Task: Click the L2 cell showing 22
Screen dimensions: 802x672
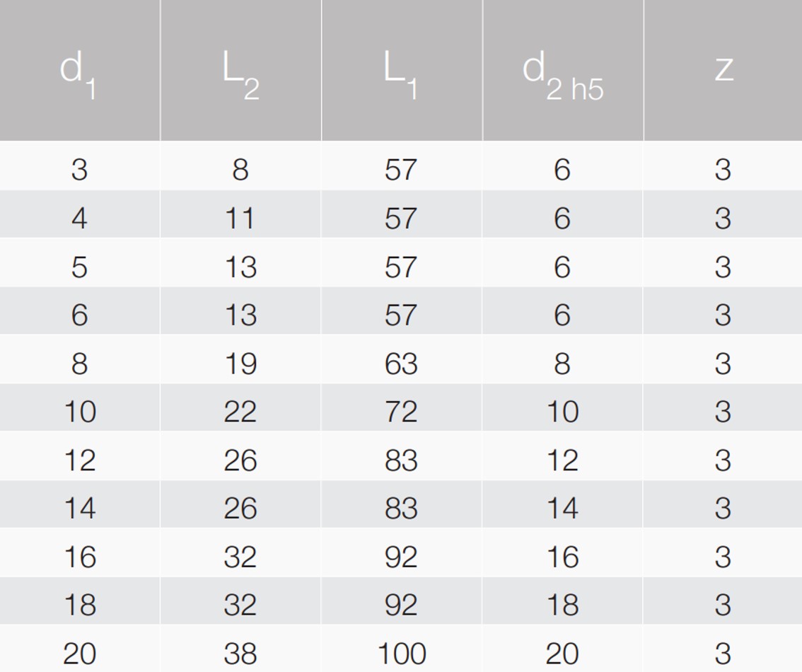Action: point(240,412)
